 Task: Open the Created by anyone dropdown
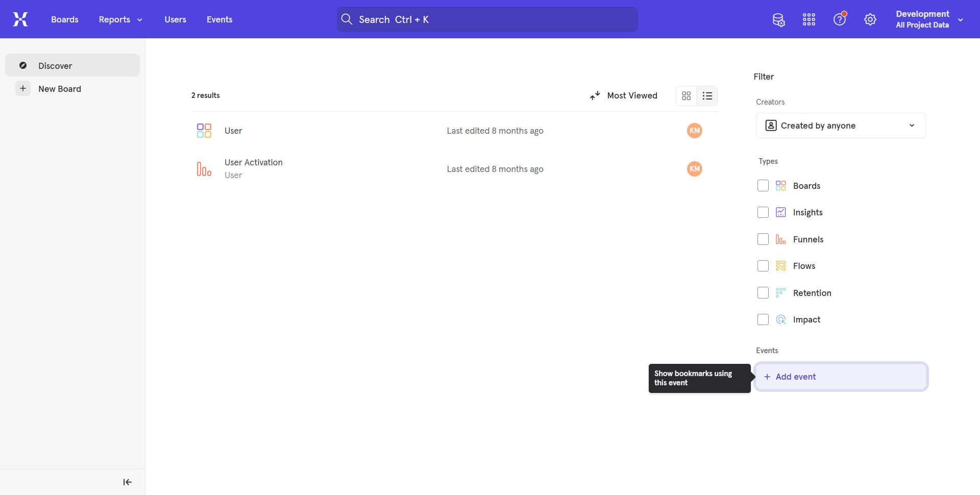pyautogui.click(x=840, y=125)
